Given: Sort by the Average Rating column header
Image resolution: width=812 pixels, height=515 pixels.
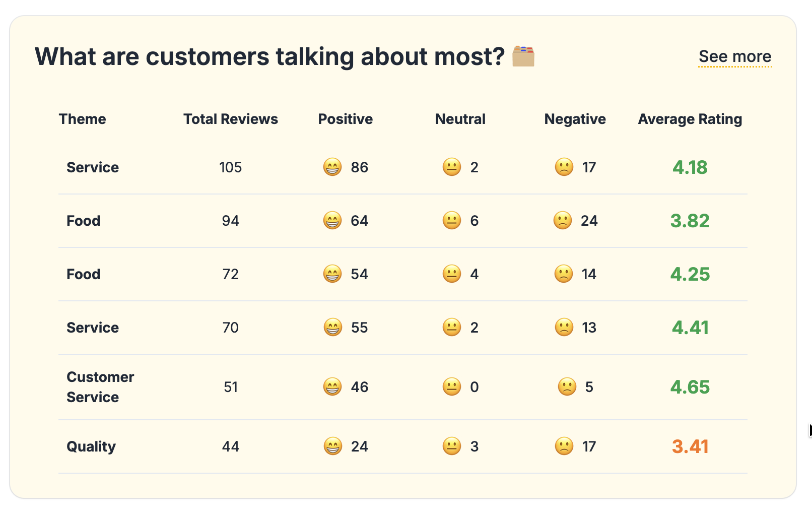Looking at the screenshot, I should point(690,119).
